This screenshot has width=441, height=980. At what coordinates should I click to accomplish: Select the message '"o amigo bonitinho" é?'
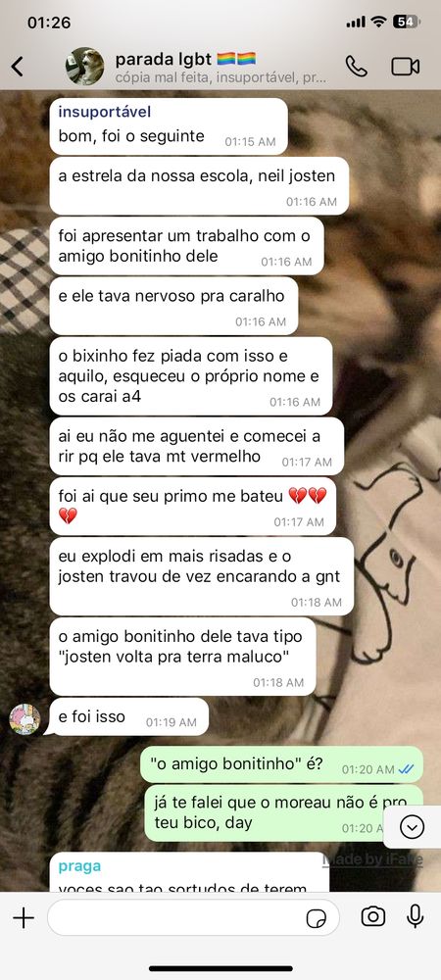pyautogui.click(x=281, y=764)
